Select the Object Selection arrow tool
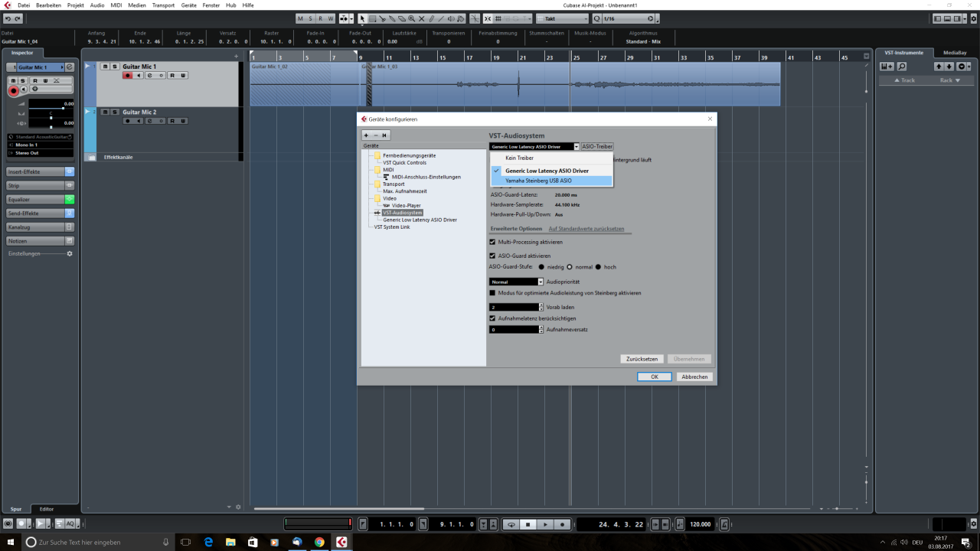This screenshot has width=980, height=551. tap(362, 18)
